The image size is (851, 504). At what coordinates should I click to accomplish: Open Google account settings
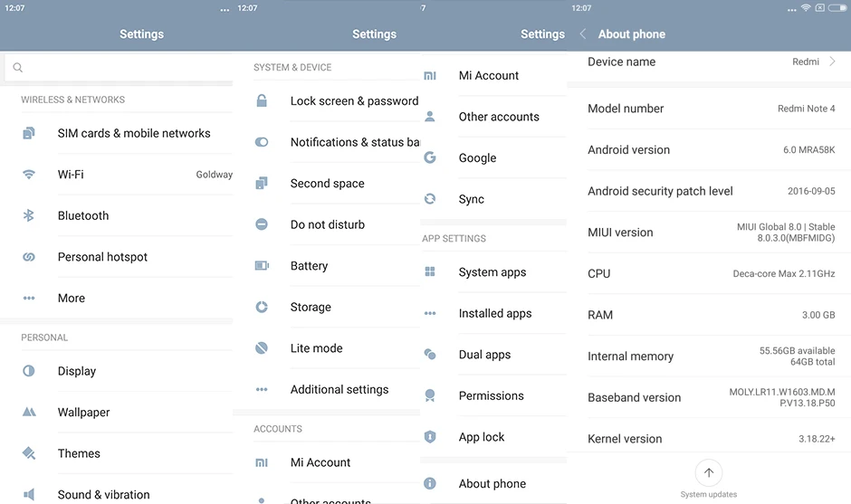494,157
